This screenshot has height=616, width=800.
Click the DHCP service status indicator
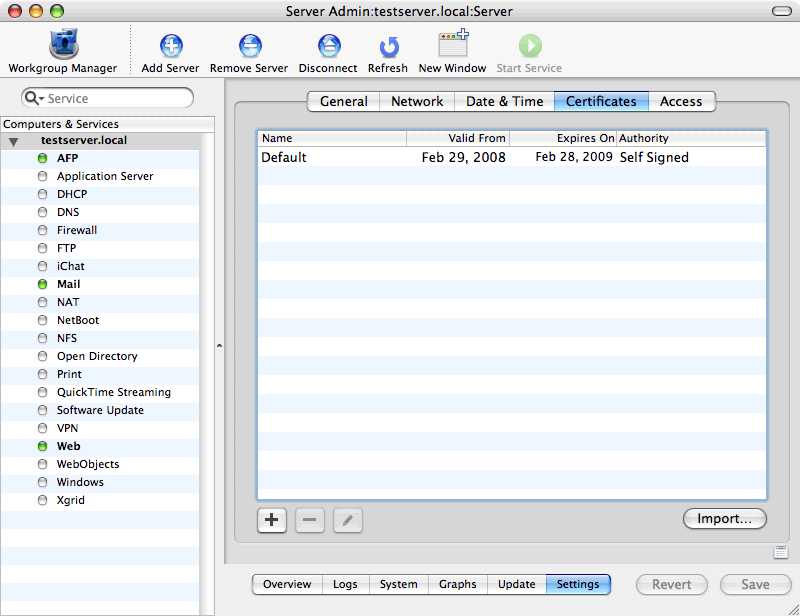tap(43, 194)
